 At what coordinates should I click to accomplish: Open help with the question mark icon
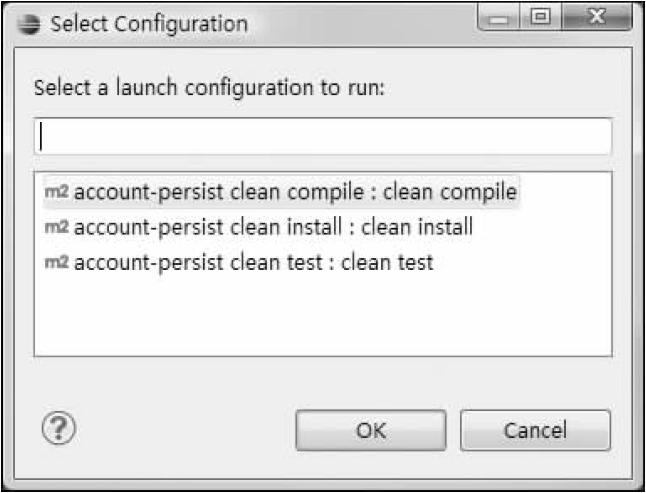click(x=59, y=429)
